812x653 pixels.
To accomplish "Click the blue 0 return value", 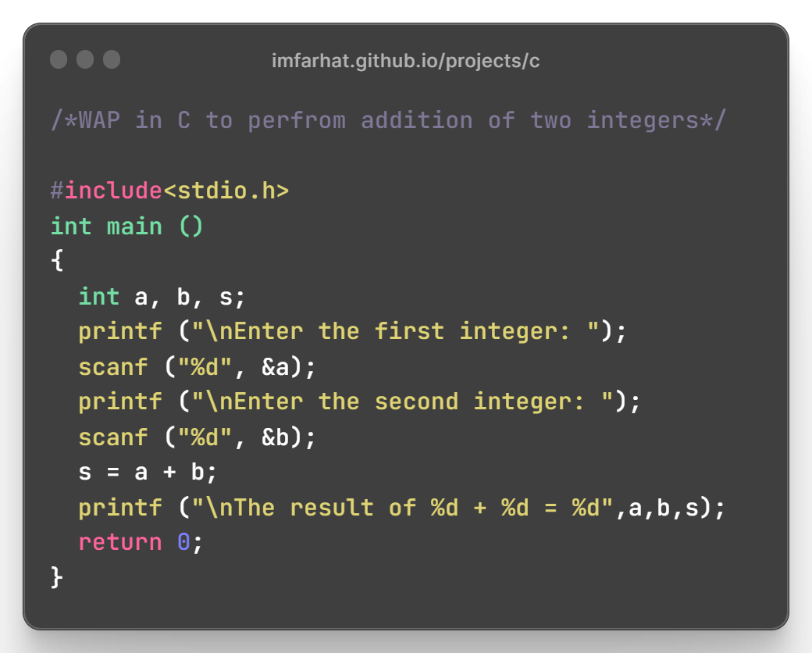I will (183, 542).
